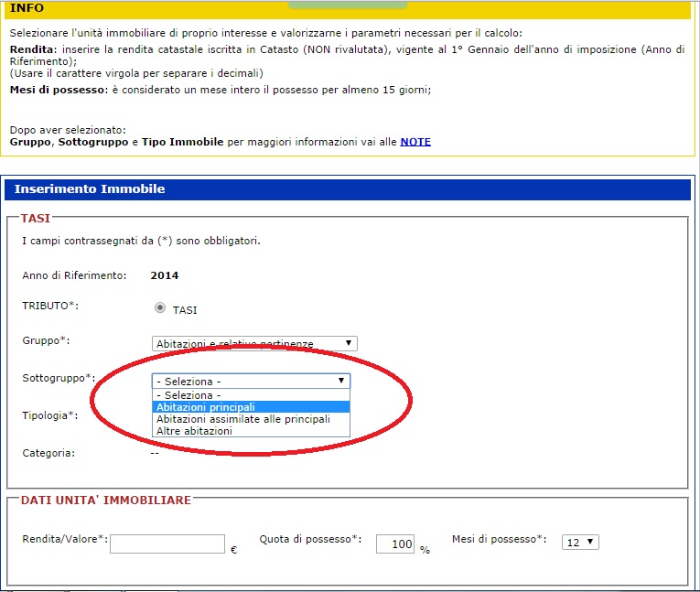Click into the Rendita/Valore input field

click(167, 544)
